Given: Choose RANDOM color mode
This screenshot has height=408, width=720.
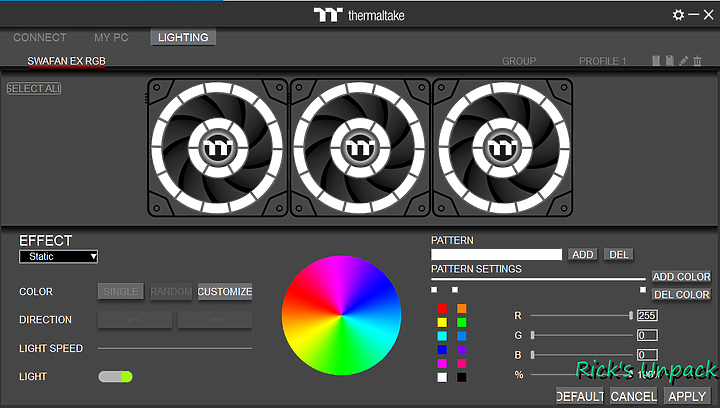Looking at the screenshot, I should coord(171,292).
